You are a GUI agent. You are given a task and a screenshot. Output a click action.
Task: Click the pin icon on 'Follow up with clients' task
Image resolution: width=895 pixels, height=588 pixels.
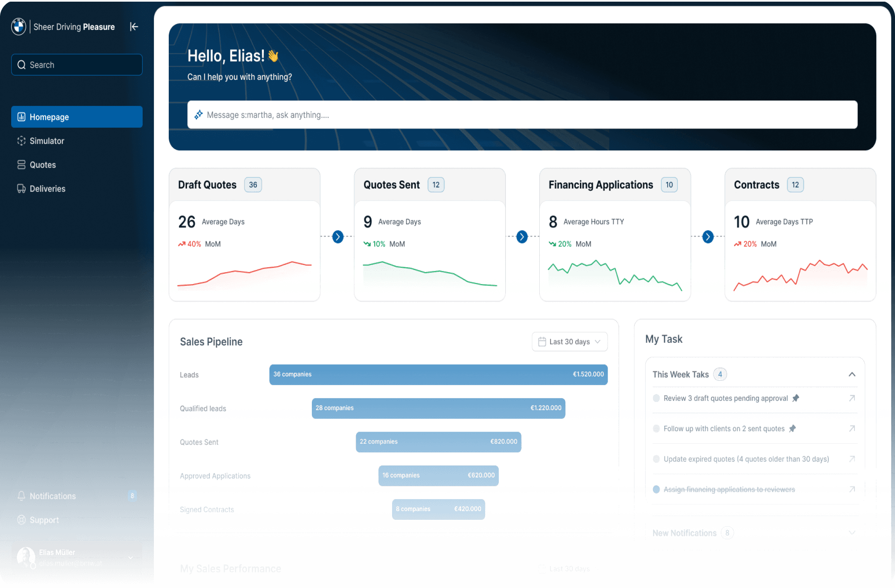pyautogui.click(x=792, y=428)
